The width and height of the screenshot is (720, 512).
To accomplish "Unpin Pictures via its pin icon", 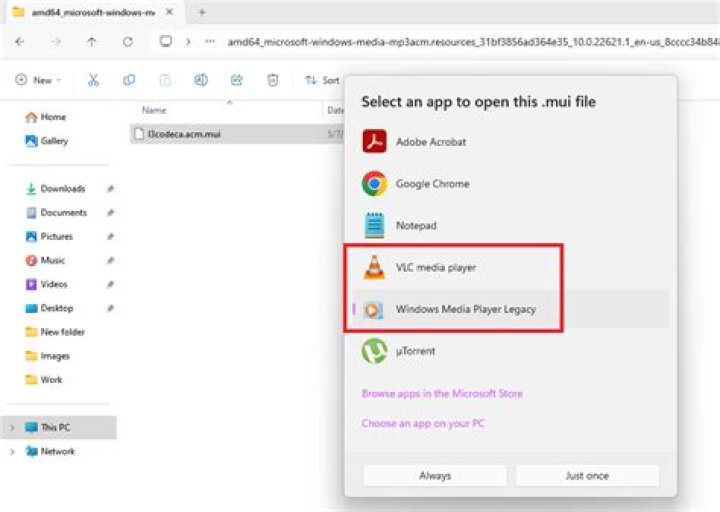I will pos(110,236).
